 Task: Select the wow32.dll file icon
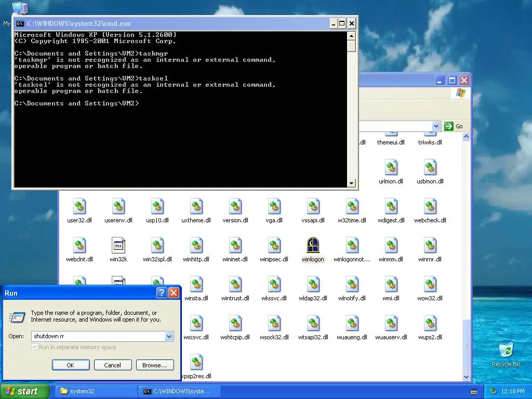pos(430,285)
